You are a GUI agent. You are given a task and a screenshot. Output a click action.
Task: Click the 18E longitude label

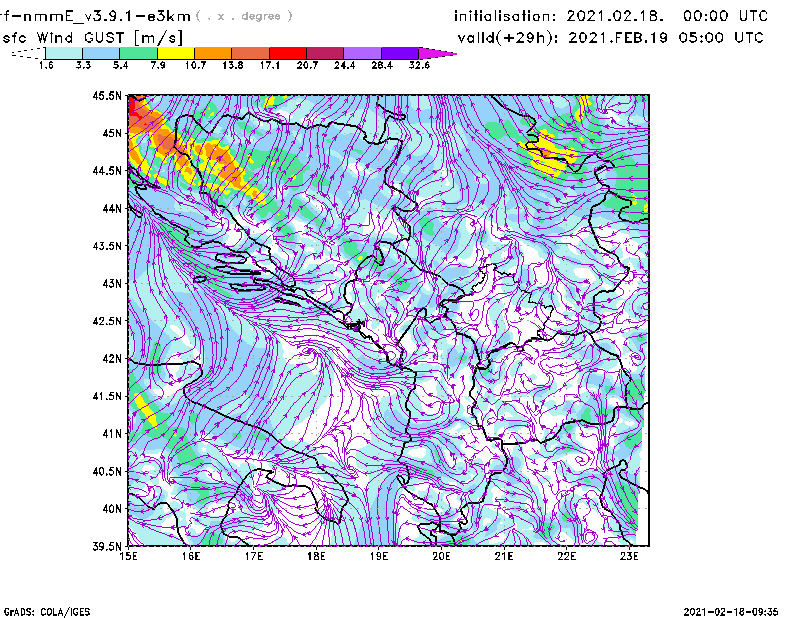coord(316,556)
